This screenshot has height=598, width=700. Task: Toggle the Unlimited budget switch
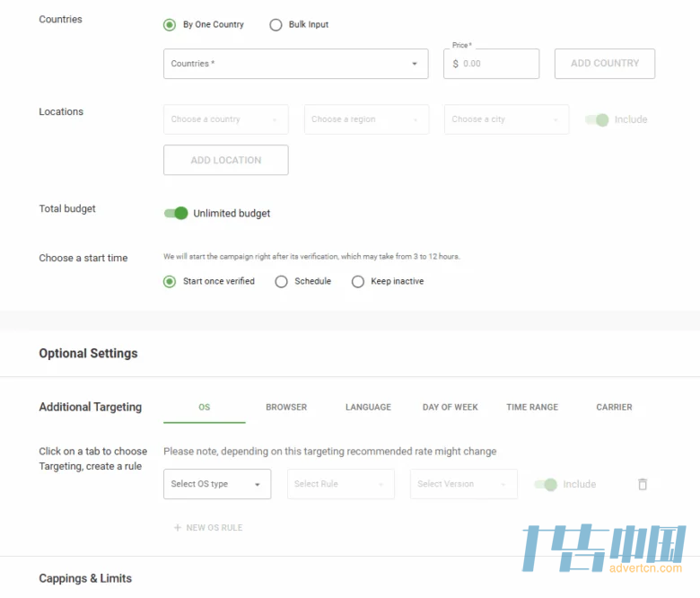click(x=176, y=214)
